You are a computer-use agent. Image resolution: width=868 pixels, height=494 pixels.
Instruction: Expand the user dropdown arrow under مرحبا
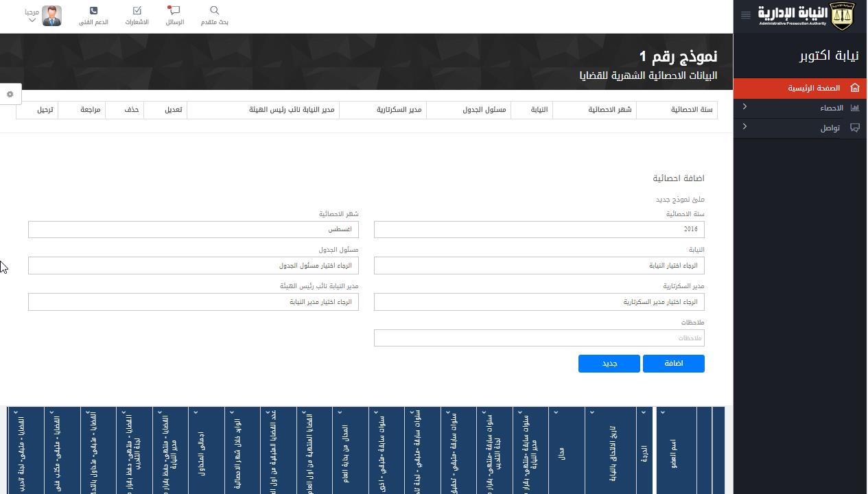tap(32, 21)
